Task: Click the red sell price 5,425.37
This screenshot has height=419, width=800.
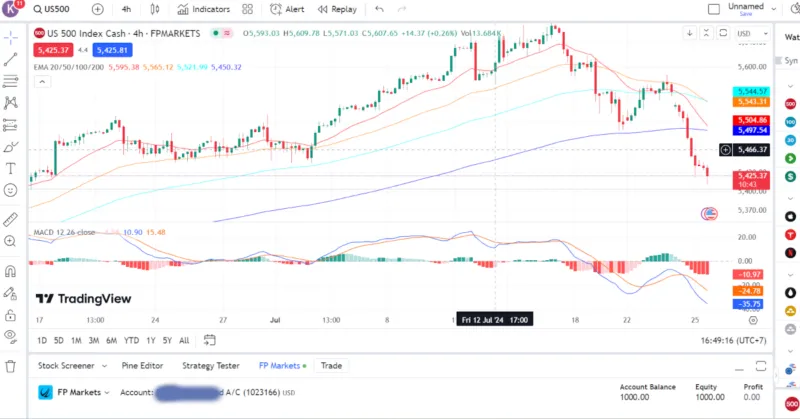Action: pos(54,50)
